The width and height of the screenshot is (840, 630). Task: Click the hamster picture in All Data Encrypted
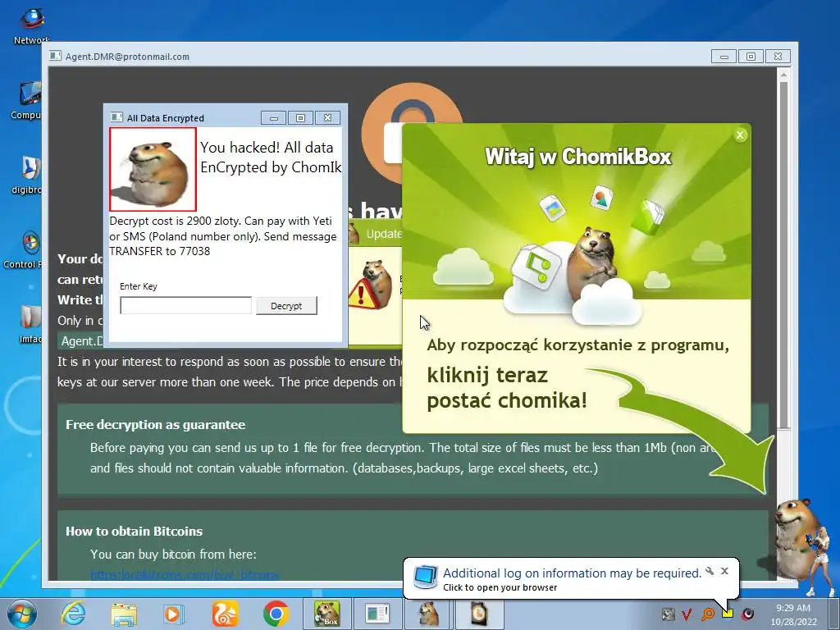click(x=153, y=169)
